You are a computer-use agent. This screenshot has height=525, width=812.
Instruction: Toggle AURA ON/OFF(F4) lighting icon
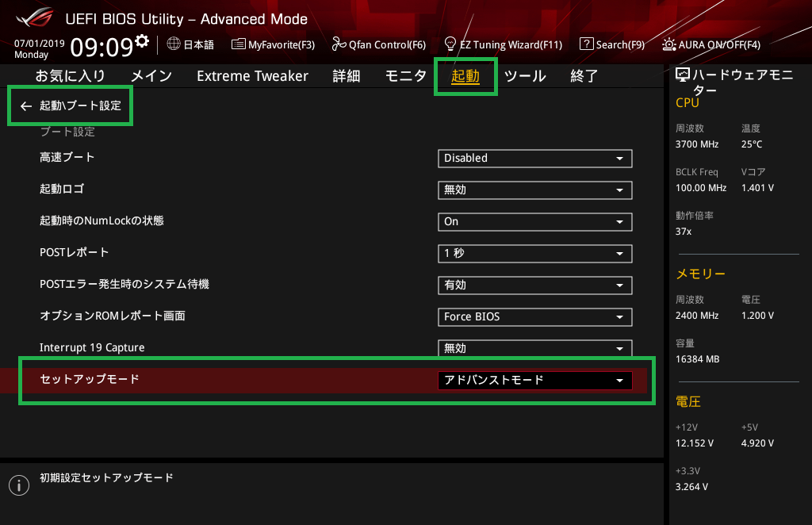[x=669, y=44]
